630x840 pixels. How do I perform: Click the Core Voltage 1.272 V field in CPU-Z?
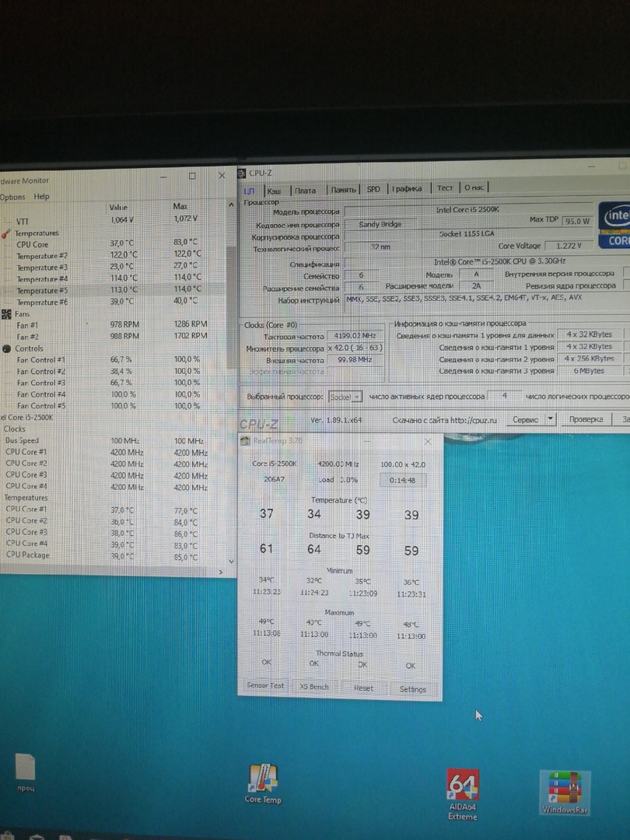click(569, 246)
